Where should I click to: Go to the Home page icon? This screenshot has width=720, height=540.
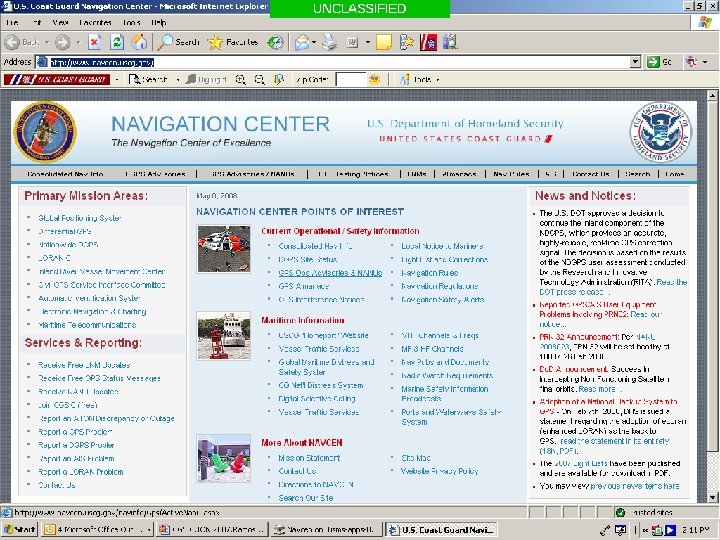click(139, 42)
